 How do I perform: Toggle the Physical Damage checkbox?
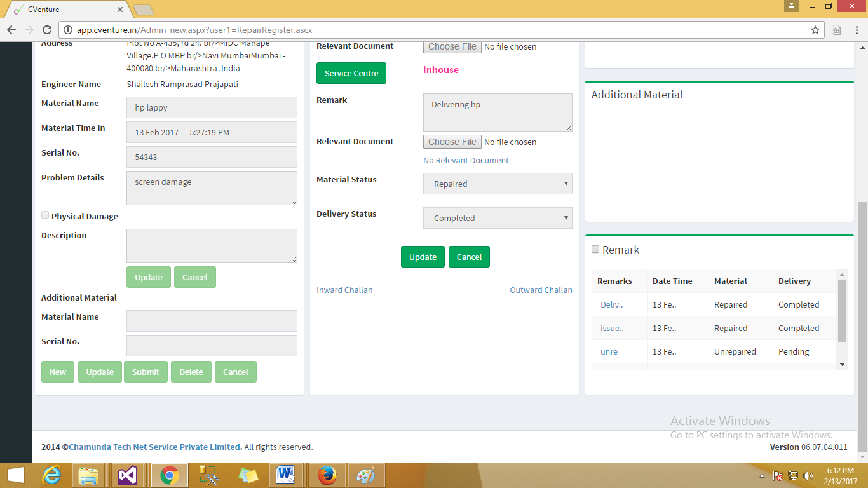coord(45,215)
